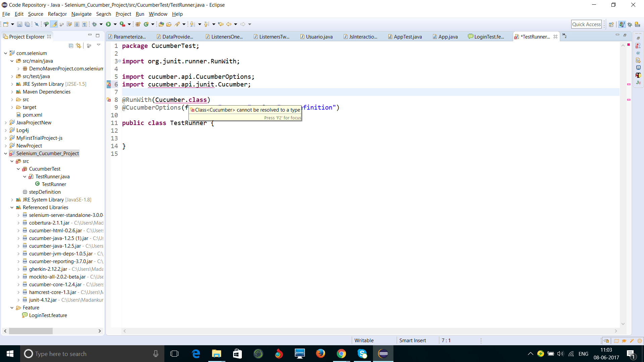Screen dimensions: 644x362
Task: Toggle Mark Occurrences highlighter button
Action: pos(54,24)
